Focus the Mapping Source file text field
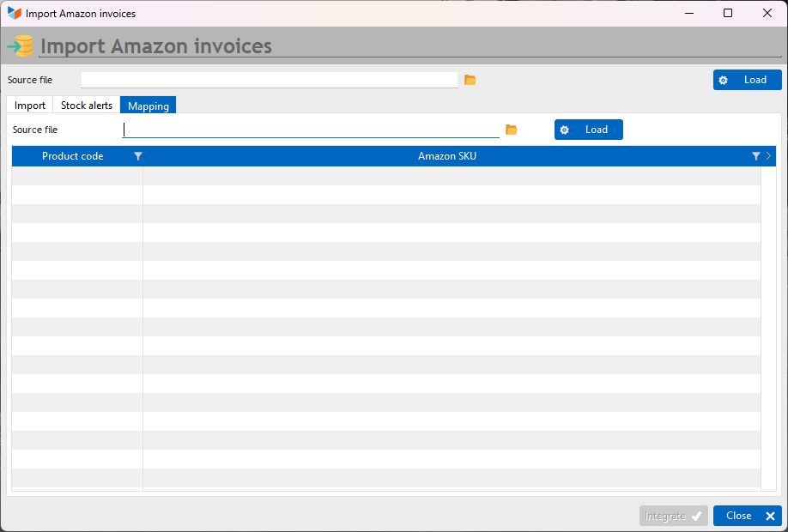 311,130
